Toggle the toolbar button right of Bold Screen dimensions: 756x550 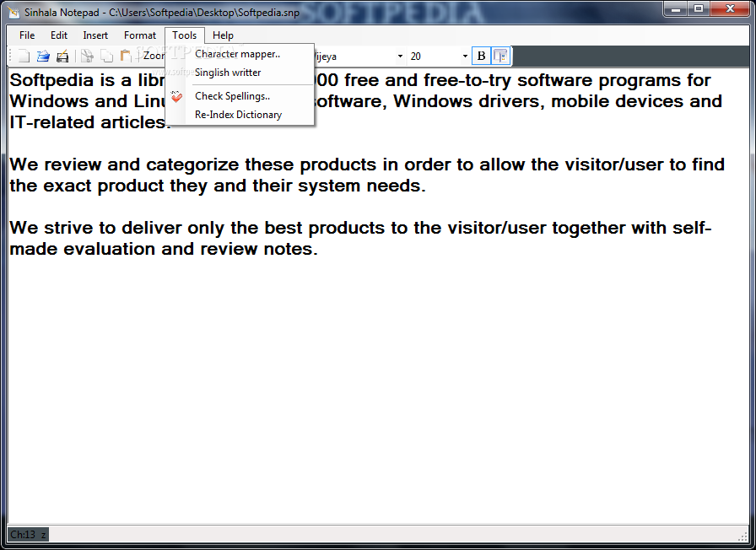pos(500,56)
